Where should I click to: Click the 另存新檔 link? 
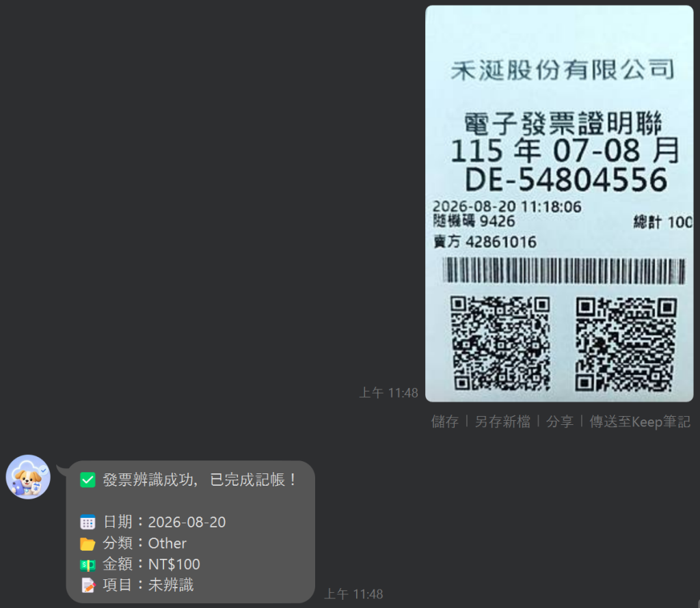coord(502,421)
